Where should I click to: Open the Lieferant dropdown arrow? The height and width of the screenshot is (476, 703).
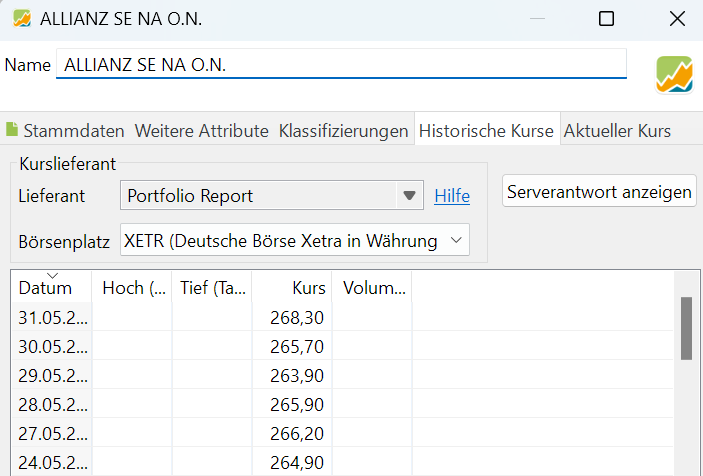click(409, 195)
